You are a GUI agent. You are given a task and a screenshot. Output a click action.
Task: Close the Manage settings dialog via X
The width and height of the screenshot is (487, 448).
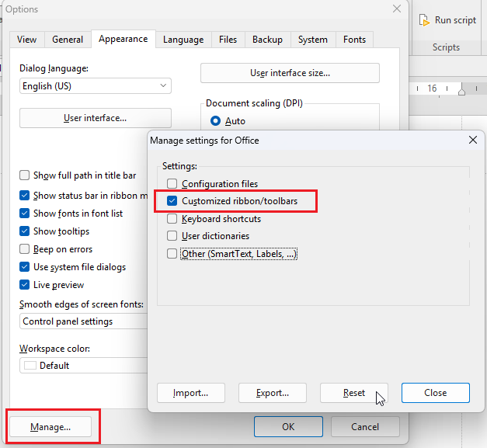tap(473, 141)
